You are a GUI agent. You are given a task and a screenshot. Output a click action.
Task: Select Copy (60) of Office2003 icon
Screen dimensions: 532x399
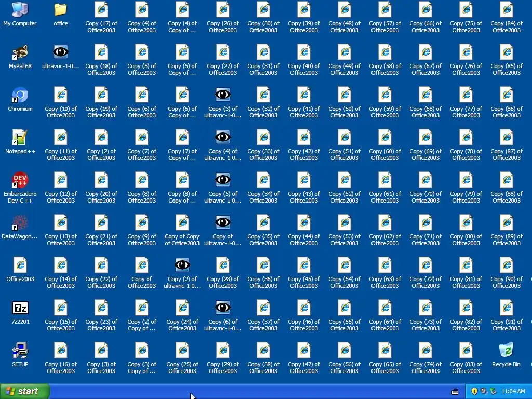click(x=385, y=137)
